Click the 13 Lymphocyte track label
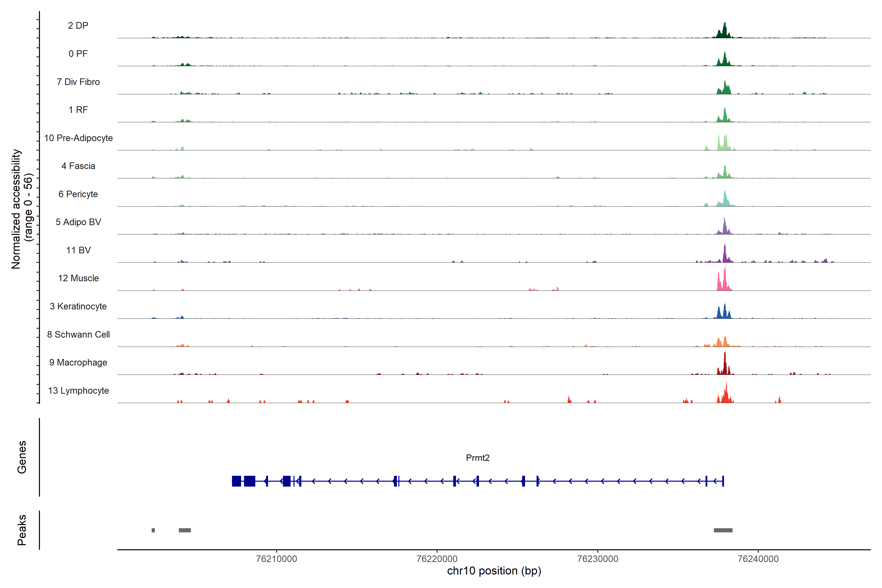 tap(78, 390)
